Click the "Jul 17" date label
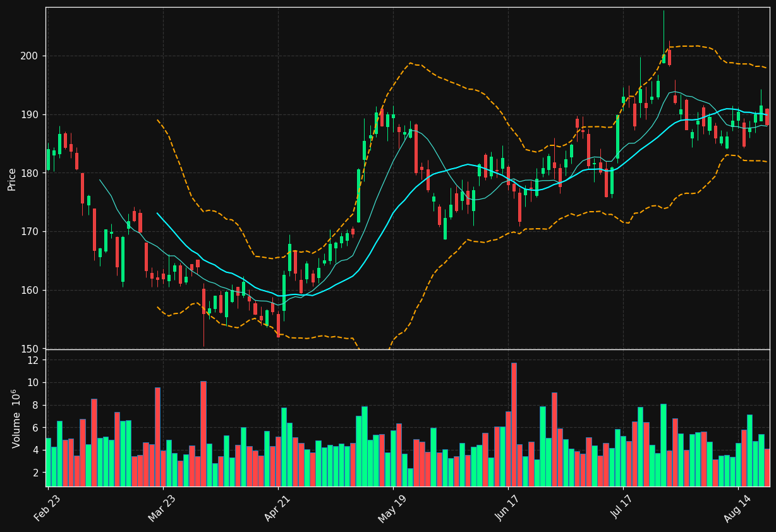This screenshot has height=532, width=776. coord(622,508)
